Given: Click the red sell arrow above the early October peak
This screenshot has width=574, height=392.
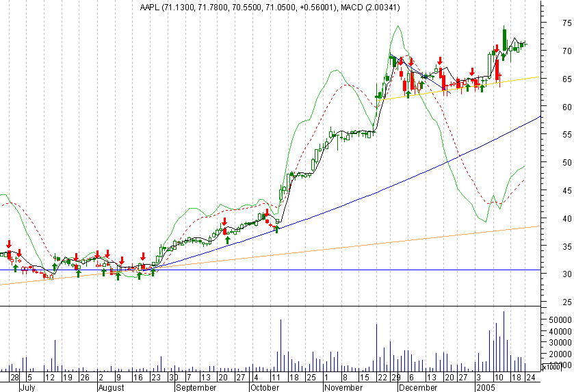Looking at the screenshot, I should click(267, 213).
